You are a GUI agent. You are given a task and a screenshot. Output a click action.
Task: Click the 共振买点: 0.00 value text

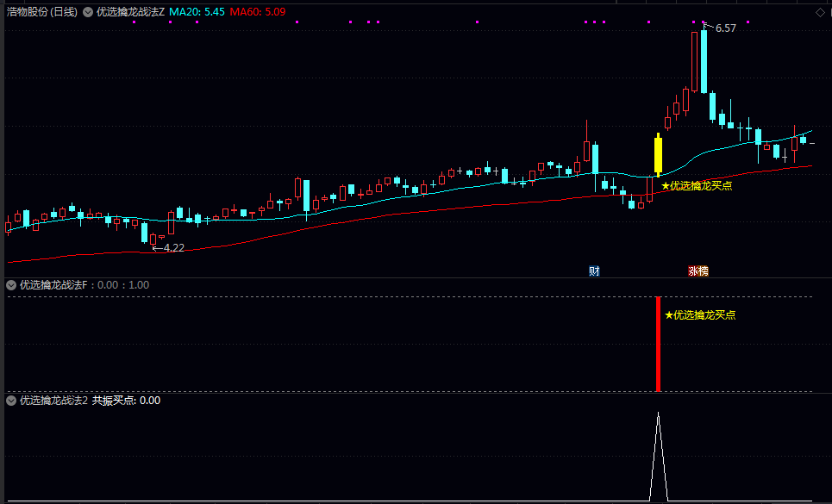[x=126, y=401]
